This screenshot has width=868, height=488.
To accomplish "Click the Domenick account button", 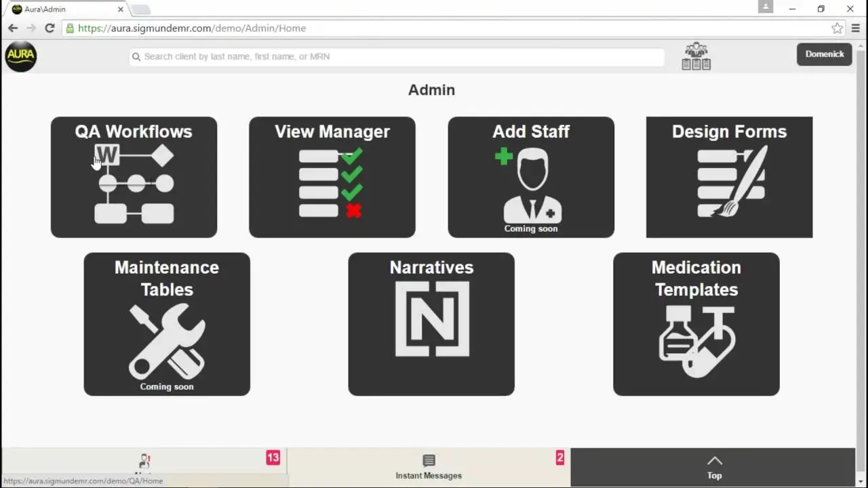I will (824, 54).
